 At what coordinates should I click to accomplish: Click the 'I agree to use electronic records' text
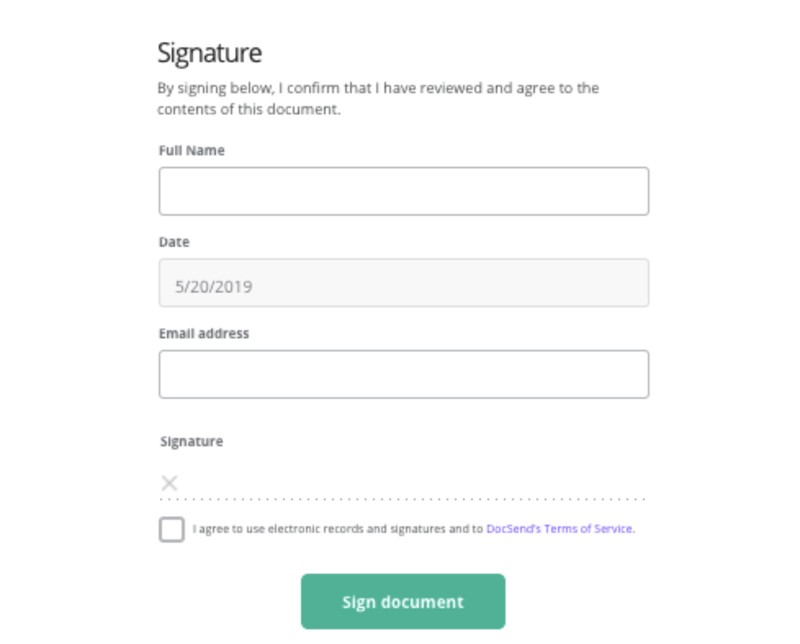click(x=337, y=529)
